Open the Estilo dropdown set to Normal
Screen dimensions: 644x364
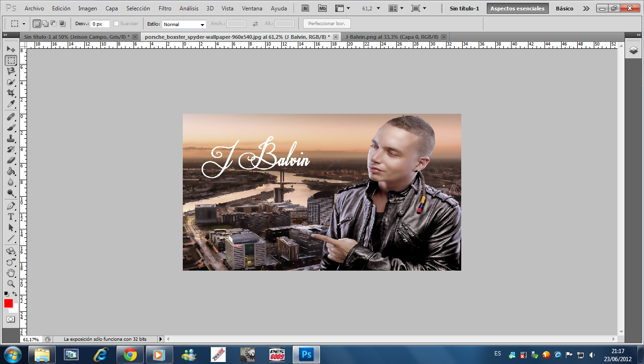pos(184,24)
